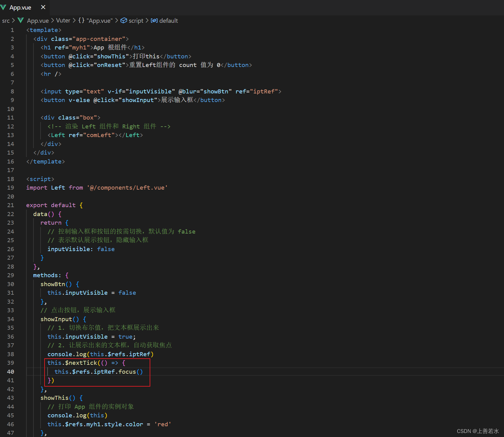Screen dimensions: 504x437
Task: Close the App.vue tab
Action: (x=43, y=7)
